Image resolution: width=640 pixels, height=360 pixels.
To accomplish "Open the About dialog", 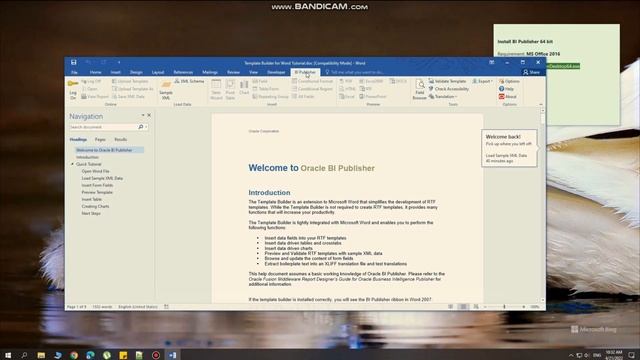I will pos(507,97).
